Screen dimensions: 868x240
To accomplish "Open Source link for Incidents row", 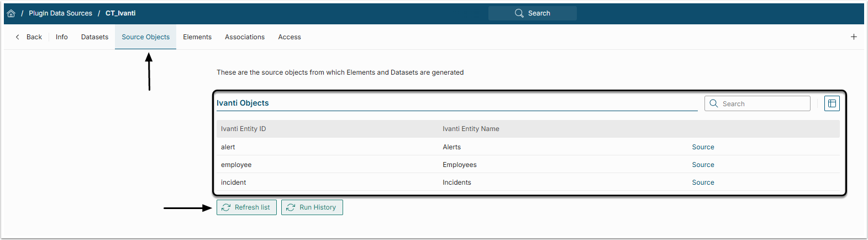I will pyautogui.click(x=703, y=182).
